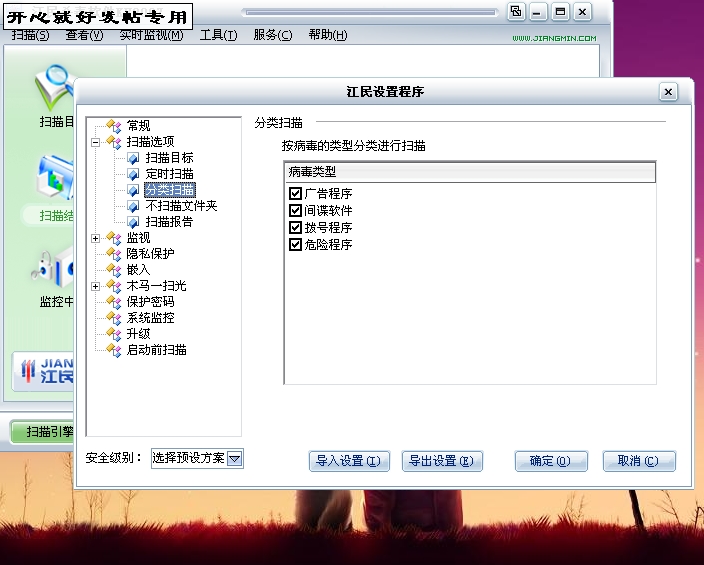Uncheck the 广告程序 checkbox
The image size is (704, 565).
click(x=295, y=194)
